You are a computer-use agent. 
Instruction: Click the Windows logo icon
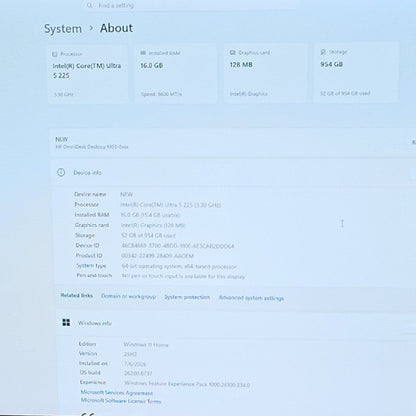[x=66, y=322]
